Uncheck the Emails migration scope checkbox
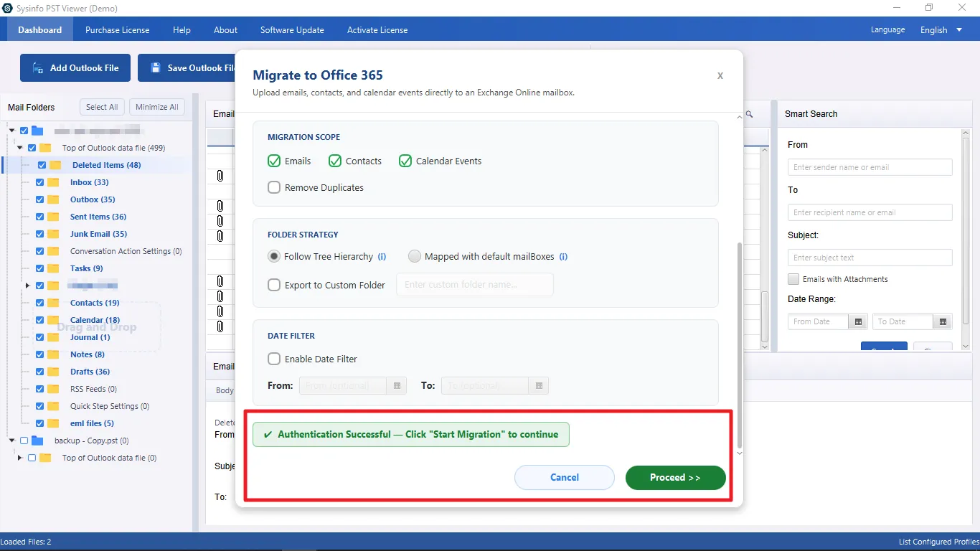Image resolution: width=980 pixels, height=551 pixels. click(x=274, y=161)
